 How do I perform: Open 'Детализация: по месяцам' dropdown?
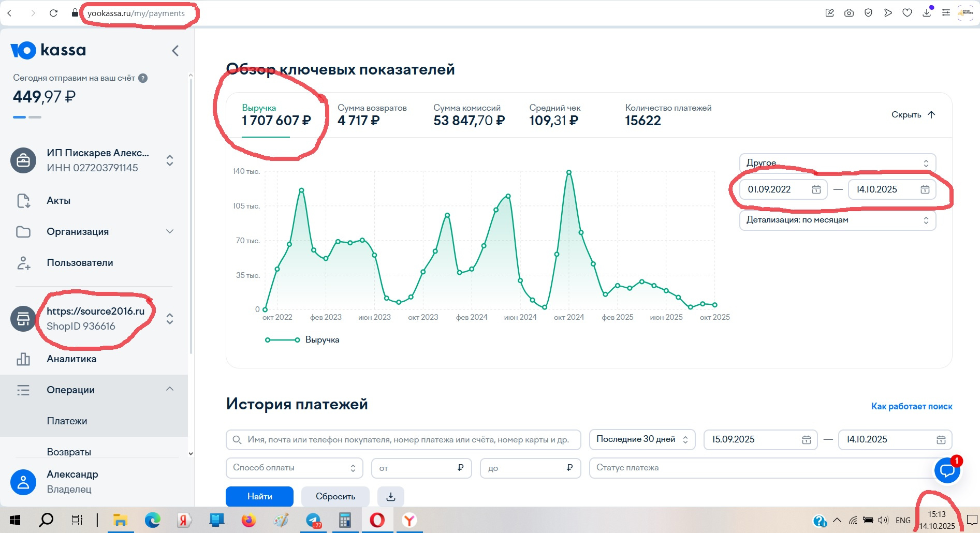coord(838,220)
